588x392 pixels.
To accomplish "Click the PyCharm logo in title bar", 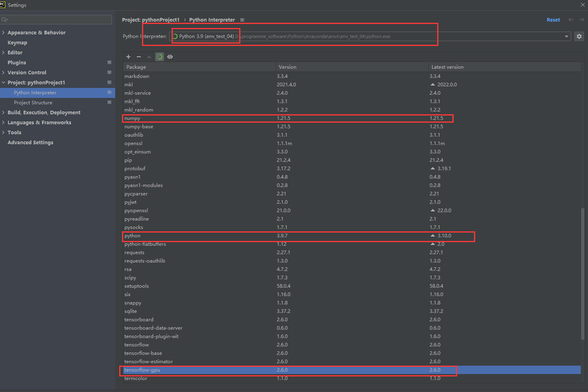I will 2,5.
